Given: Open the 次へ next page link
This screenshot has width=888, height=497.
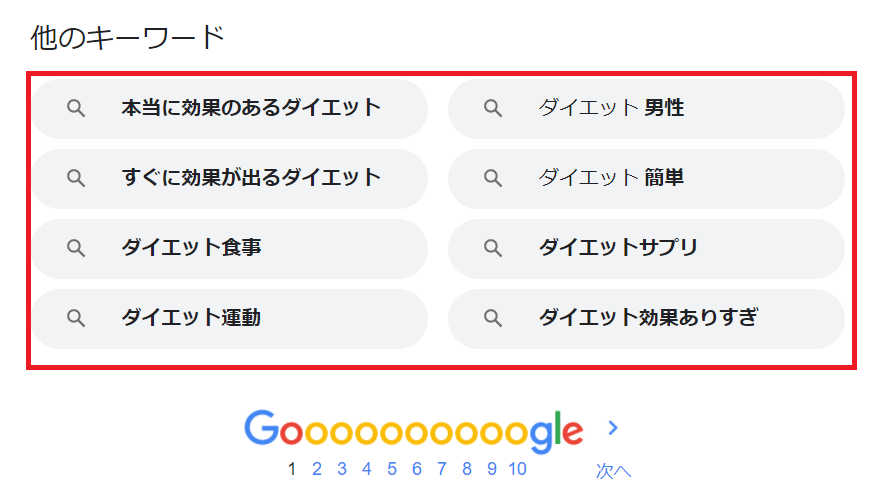Looking at the screenshot, I should (x=613, y=470).
